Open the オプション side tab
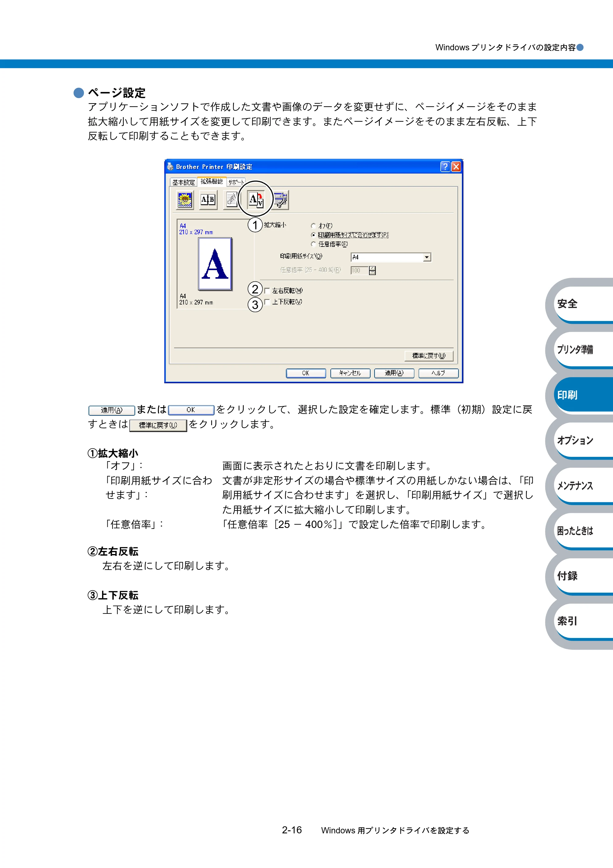Screen dimensions: 613x868 click(583, 440)
